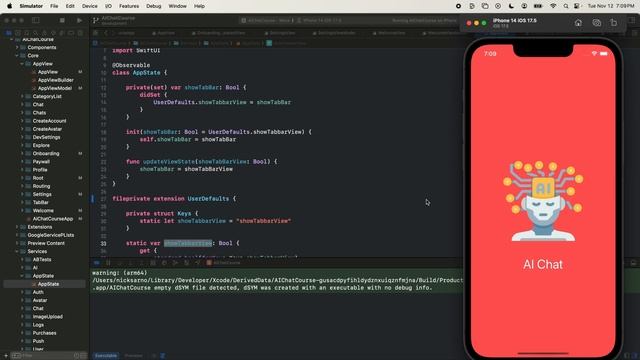The height and width of the screenshot is (360, 640).
Task: Open Spotlight search in menu bar
Action: click(x=566, y=6)
